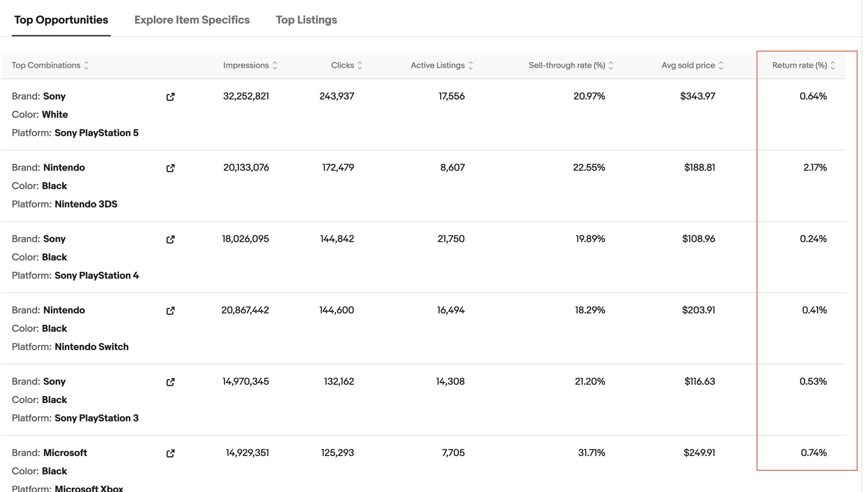The image size is (868, 492).
Task: Sort by Return rate (%)
Action: click(x=832, y=65)
